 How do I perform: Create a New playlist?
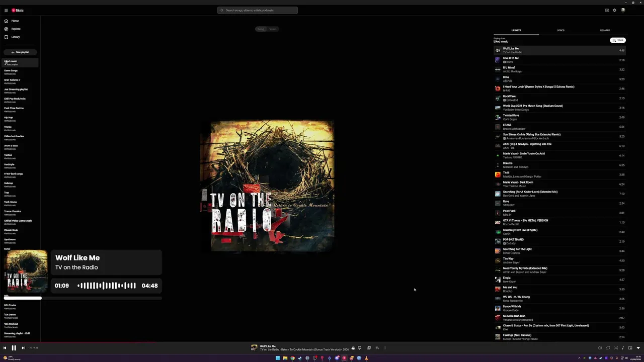[20, 52]
